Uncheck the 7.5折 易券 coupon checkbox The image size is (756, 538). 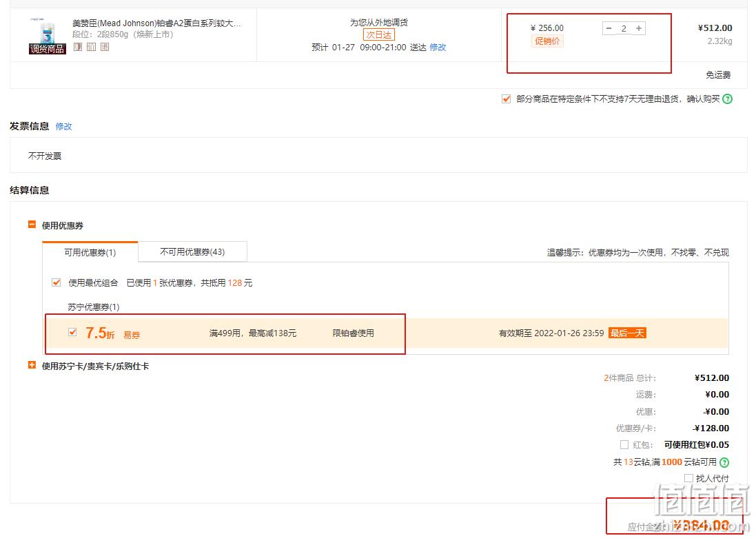tap(72, 332)
